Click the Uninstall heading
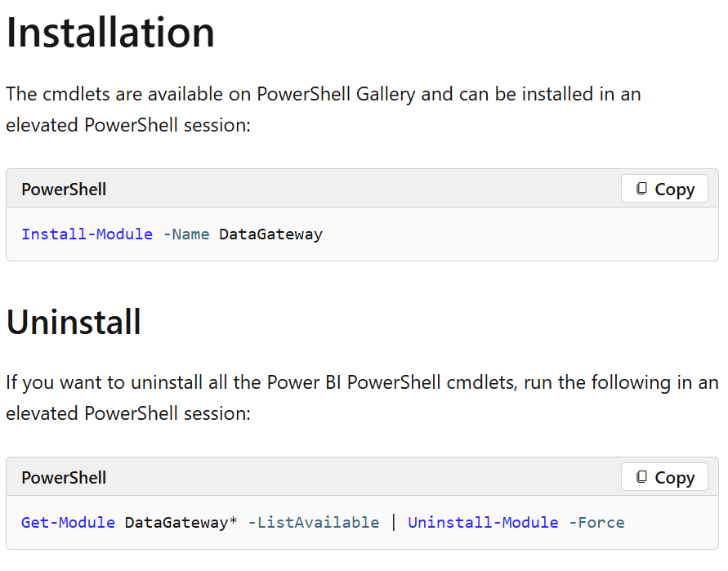Screen dimensions: 728x571 click(x=74, y=322)
